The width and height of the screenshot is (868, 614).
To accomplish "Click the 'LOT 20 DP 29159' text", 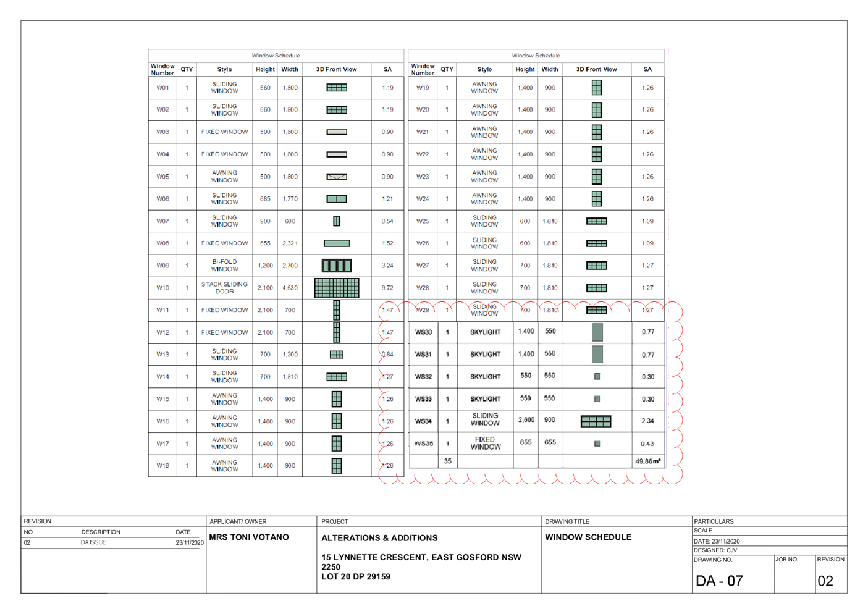I will [x=356, y=577].
